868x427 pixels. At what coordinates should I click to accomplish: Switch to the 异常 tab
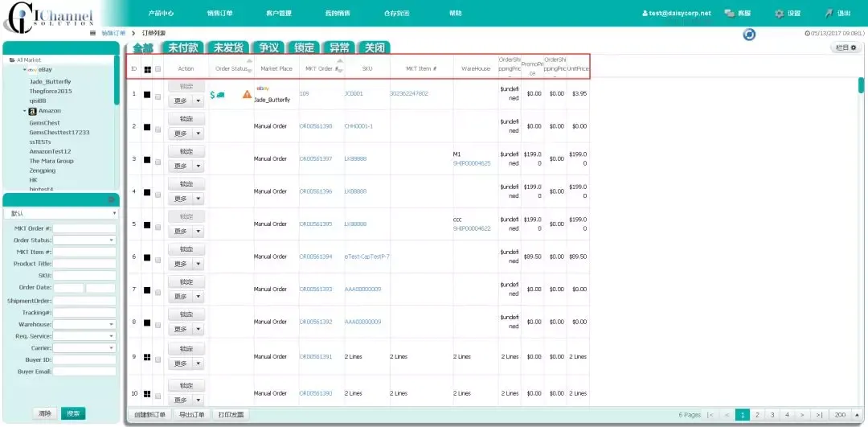click(x=339, y=48)
